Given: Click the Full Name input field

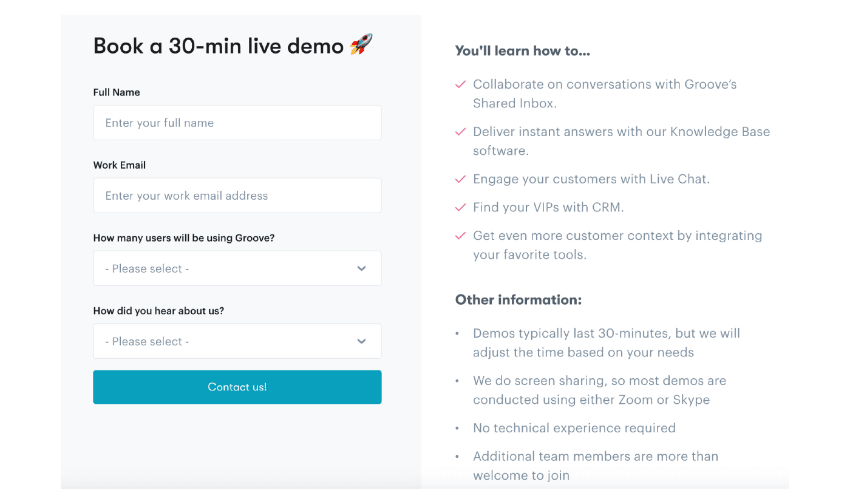Looking at the screenshot, I should [237, 122].
